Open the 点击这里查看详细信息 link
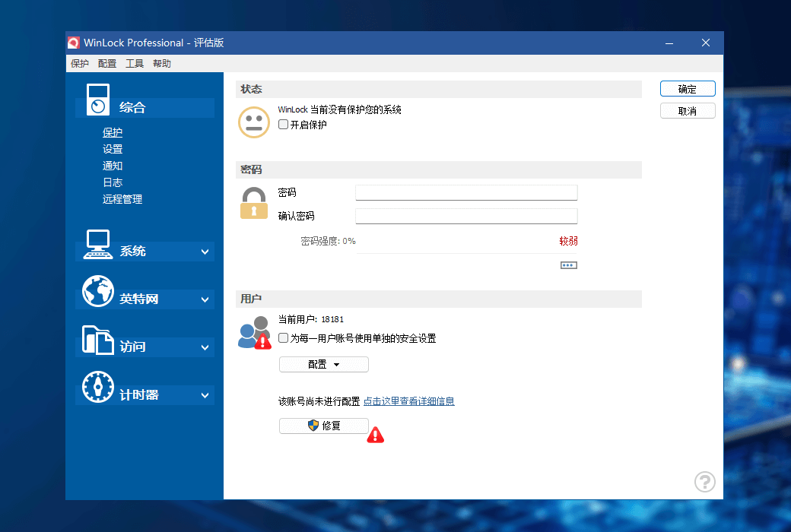 click(x=409, y=401)
